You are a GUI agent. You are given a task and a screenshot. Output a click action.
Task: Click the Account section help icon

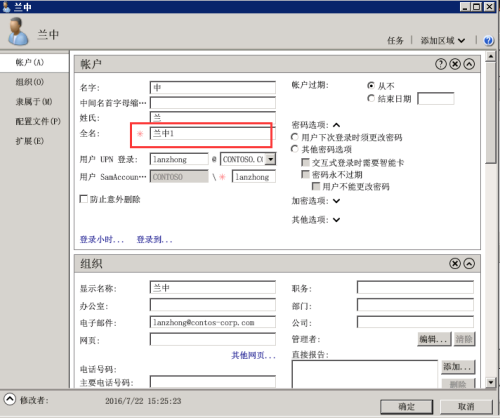coord(441,64)
